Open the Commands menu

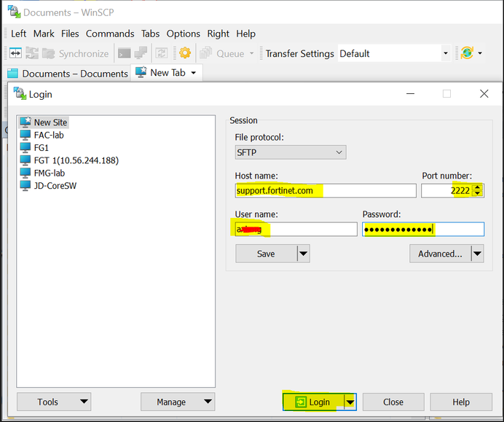click(x=110, y=34)
